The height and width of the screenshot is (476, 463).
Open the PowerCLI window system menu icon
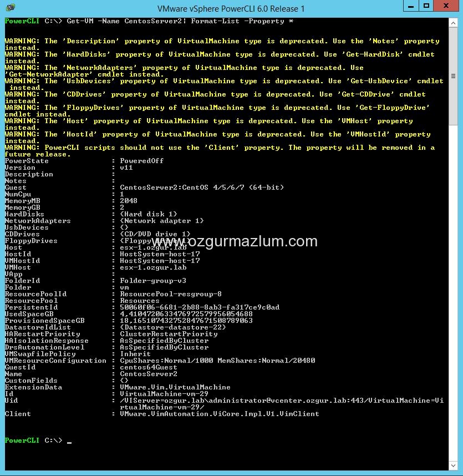11,7
